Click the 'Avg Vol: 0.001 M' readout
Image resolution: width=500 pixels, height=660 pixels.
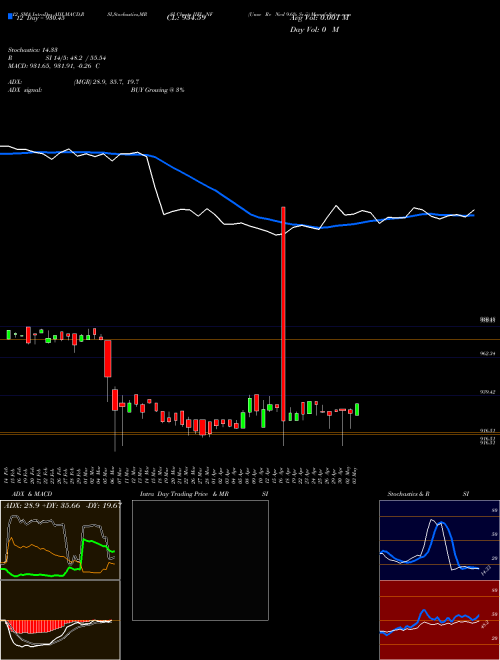[320, 18]
